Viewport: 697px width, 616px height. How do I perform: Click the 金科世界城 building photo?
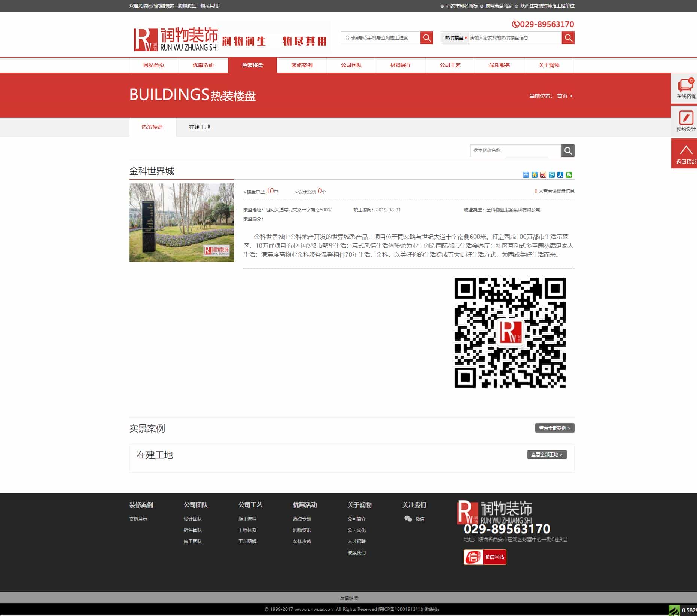point(182,222)
